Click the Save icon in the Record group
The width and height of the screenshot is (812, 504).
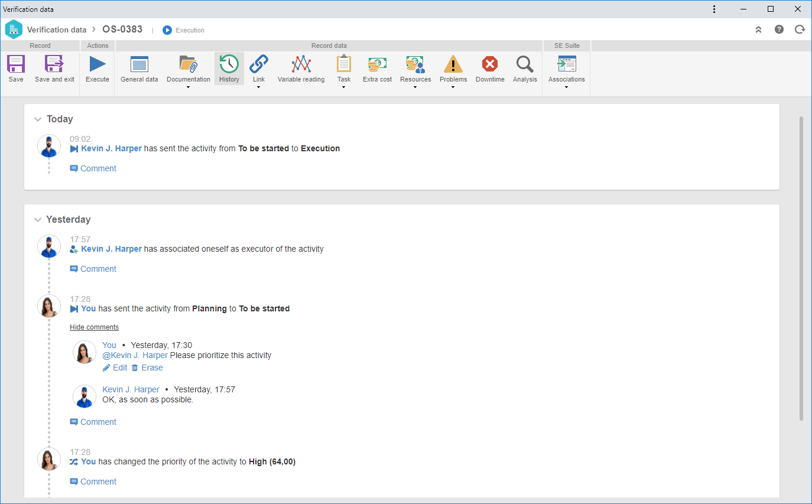coord(16,64)
